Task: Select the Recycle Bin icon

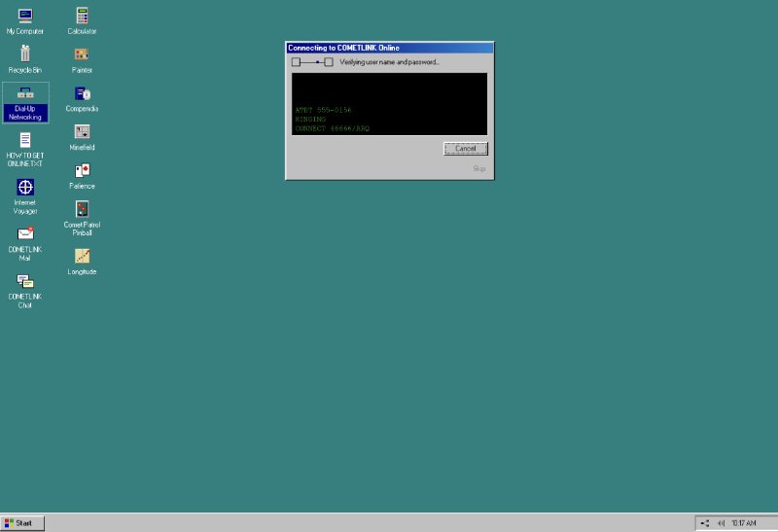Action: (25, 59)
